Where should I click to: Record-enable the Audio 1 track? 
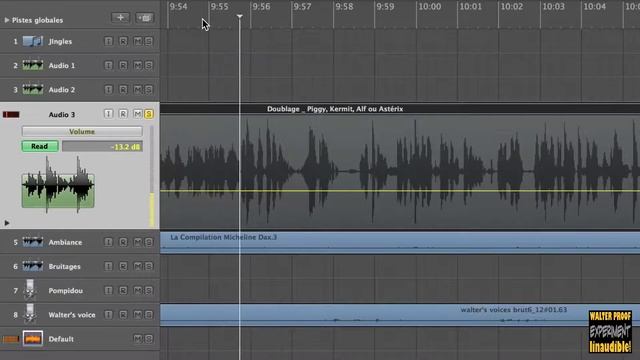click(123, 65)
